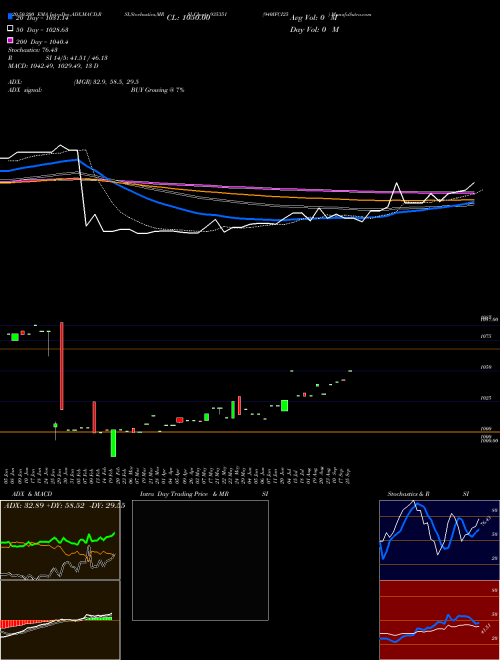
Task: Click the 1050 price axis label
Action: pos(486,367)
